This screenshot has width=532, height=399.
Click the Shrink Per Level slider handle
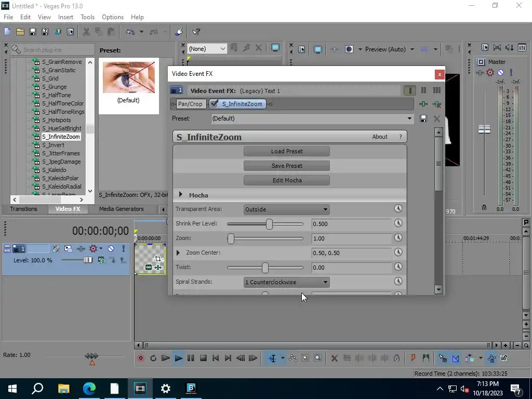[269, 224]
